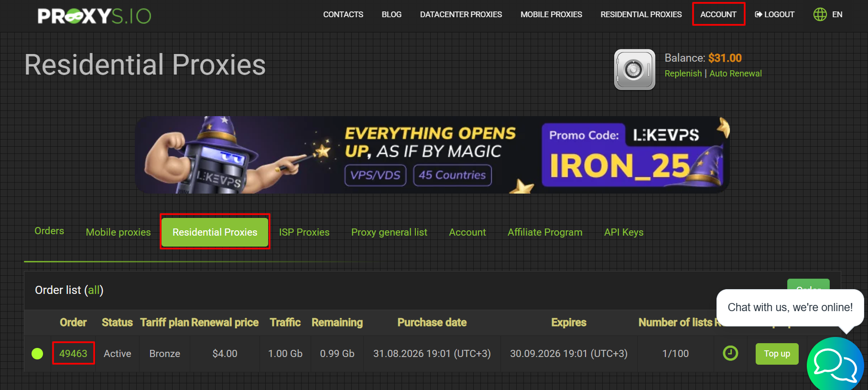Image resolution: width=868 pixels, height=390 pixels.
Task: Click expiry date '30.09.2026 19:01 (UTC+3)'
Action: 568,354
